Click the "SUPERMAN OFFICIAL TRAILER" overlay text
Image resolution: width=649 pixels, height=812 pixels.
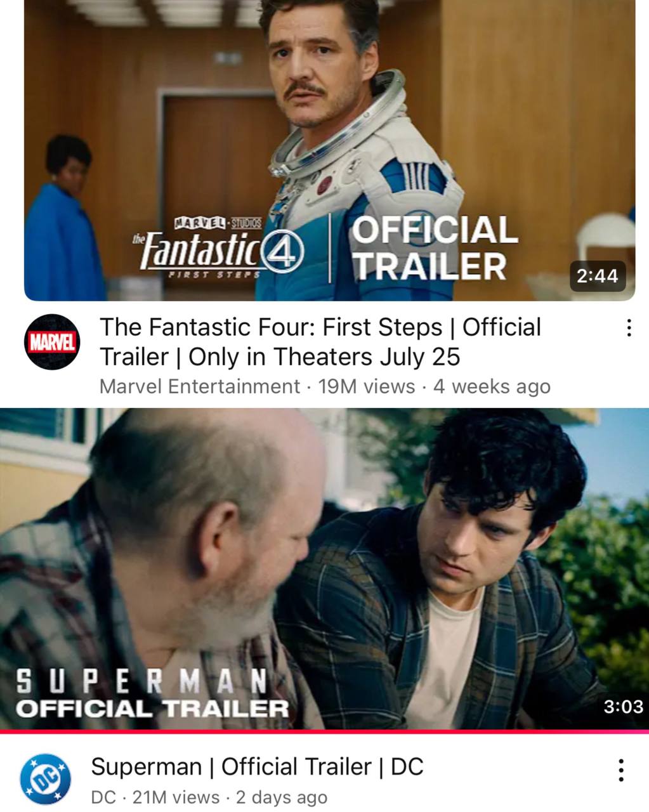pyautogui.click(x=152, y=693)
